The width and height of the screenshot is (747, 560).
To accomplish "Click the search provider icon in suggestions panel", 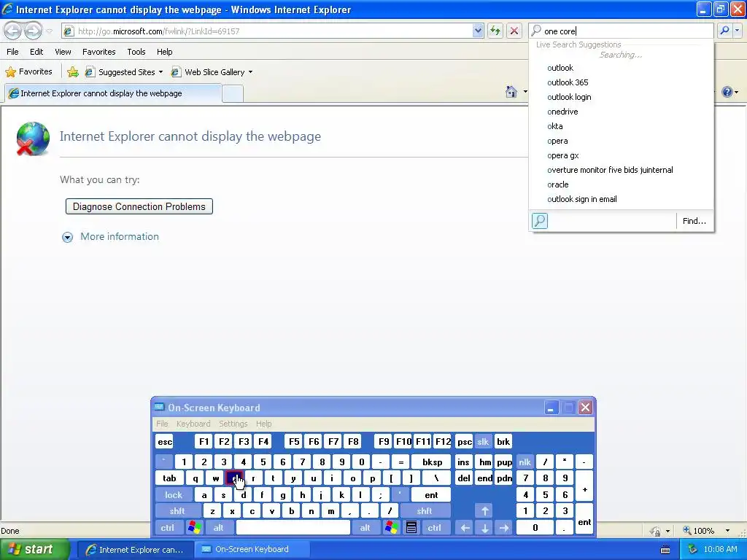I will pyautogui.click(x=540, y=221).
